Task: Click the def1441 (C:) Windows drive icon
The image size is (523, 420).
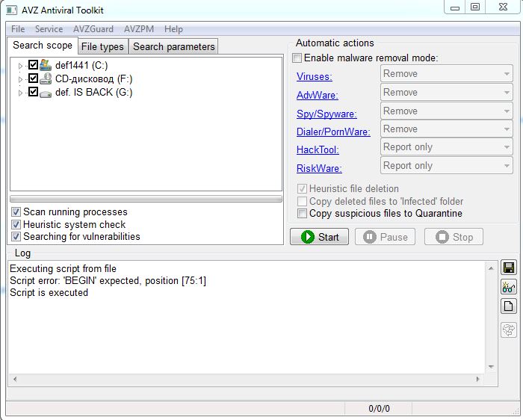Action: tap(46, 65)
